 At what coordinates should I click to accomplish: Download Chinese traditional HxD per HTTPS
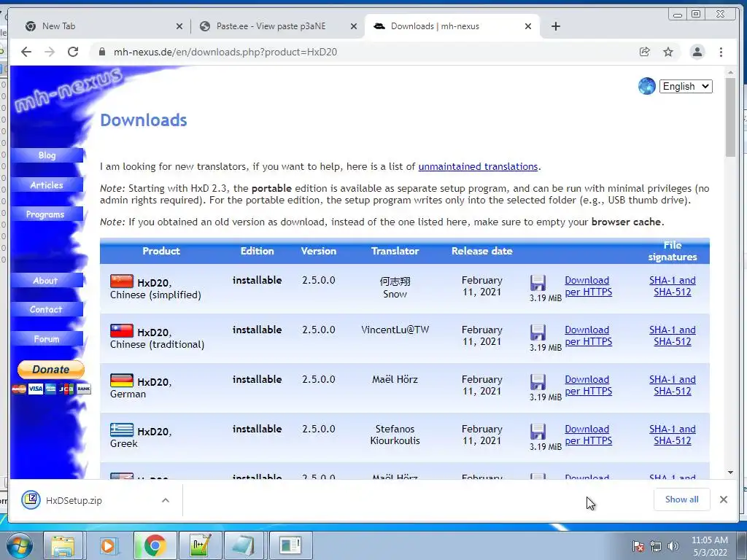589,335
